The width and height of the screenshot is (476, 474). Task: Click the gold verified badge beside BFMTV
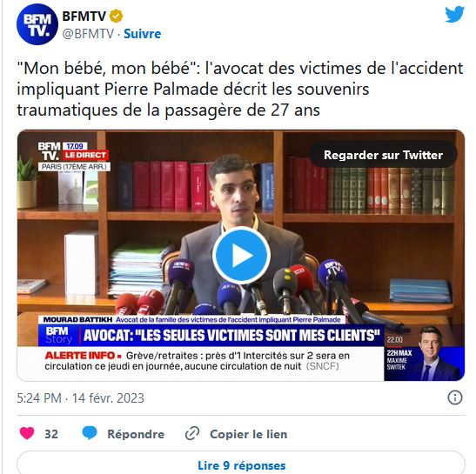click(116, 16)
